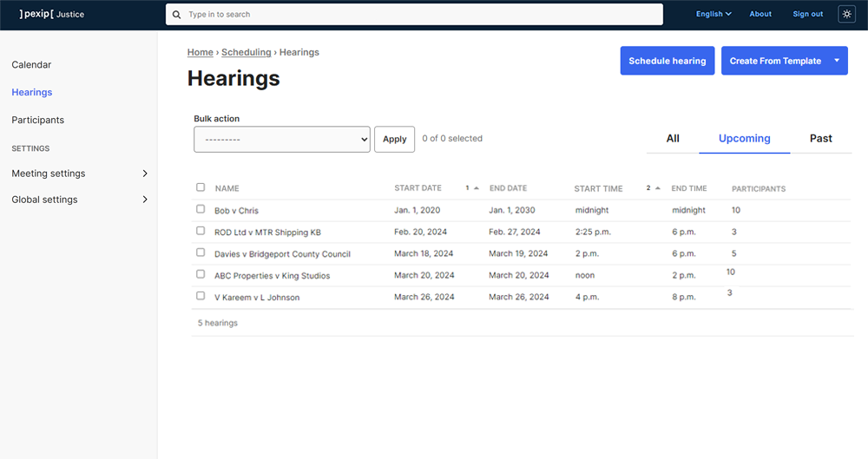The image size is (868, 459).
Task: Click the search magnifier icon
Action: point(177,15)
